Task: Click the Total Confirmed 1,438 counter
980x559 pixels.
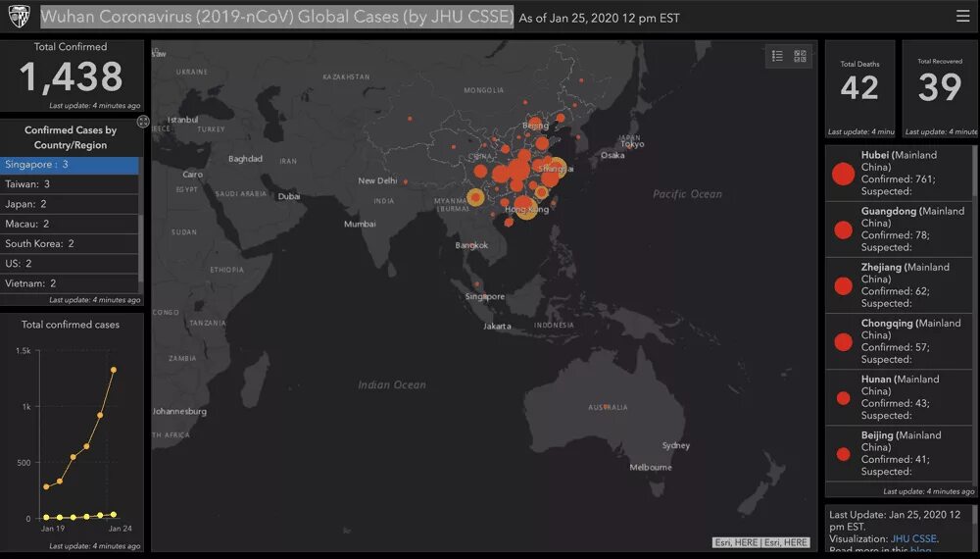Action: point(71,76)
